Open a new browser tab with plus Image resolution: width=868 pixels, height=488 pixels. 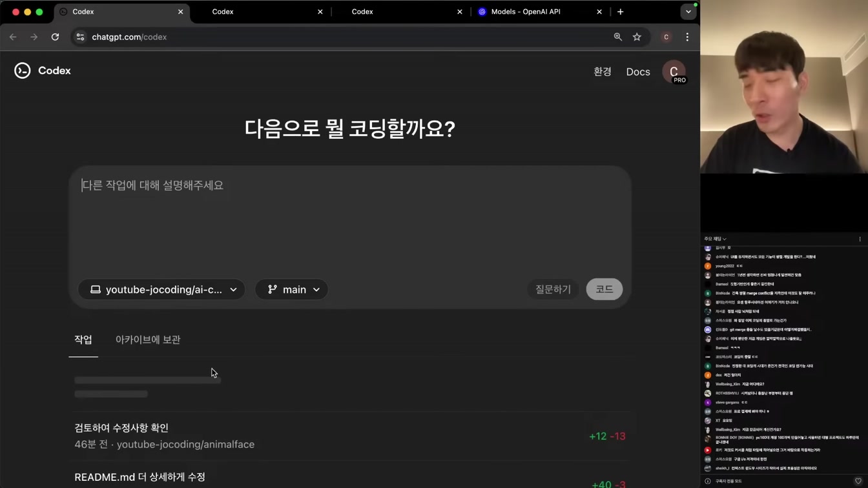pos(621,12)
